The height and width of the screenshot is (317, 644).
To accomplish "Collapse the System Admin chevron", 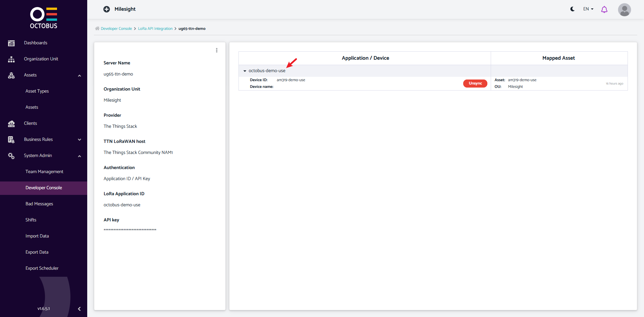I will (x=79, y=156).
